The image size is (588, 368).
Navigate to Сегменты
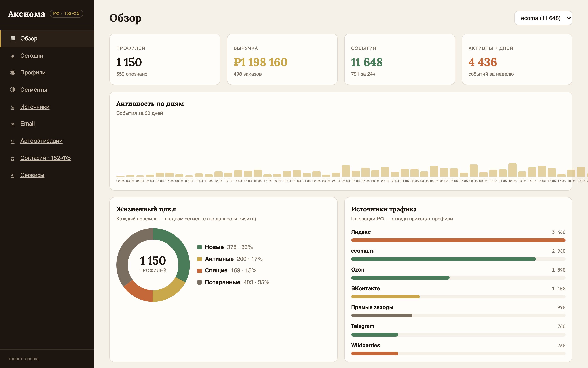(x=33, y=90)
